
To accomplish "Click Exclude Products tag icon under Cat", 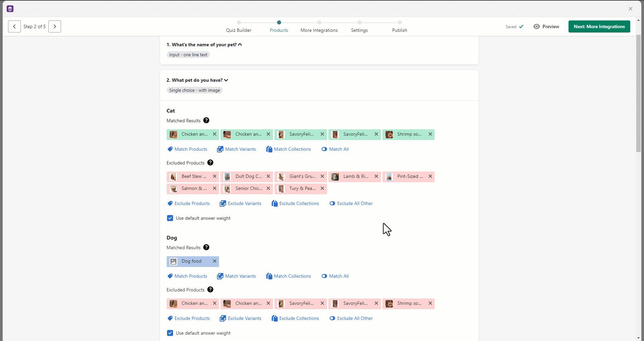I will 170,203.
